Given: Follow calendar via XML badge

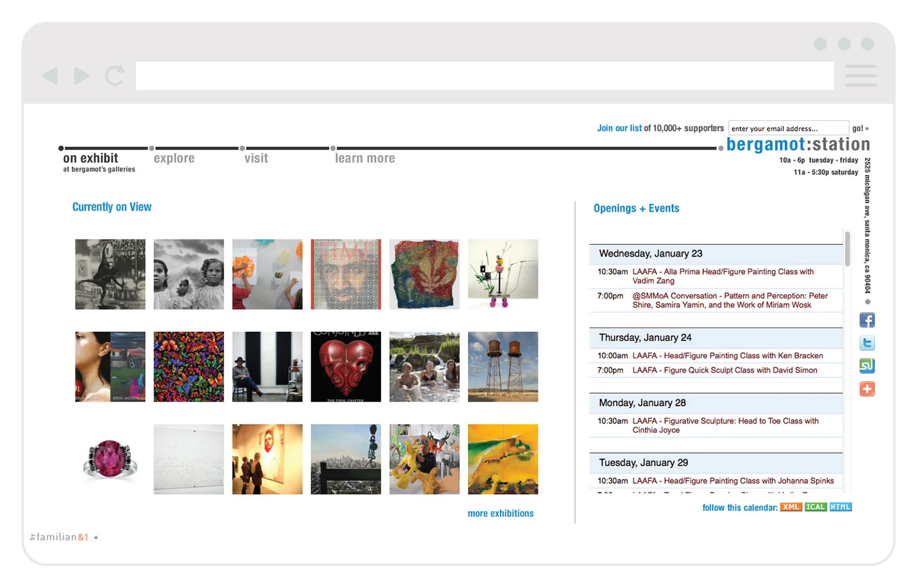Looking at the screenshot, I should click(791, 507).
